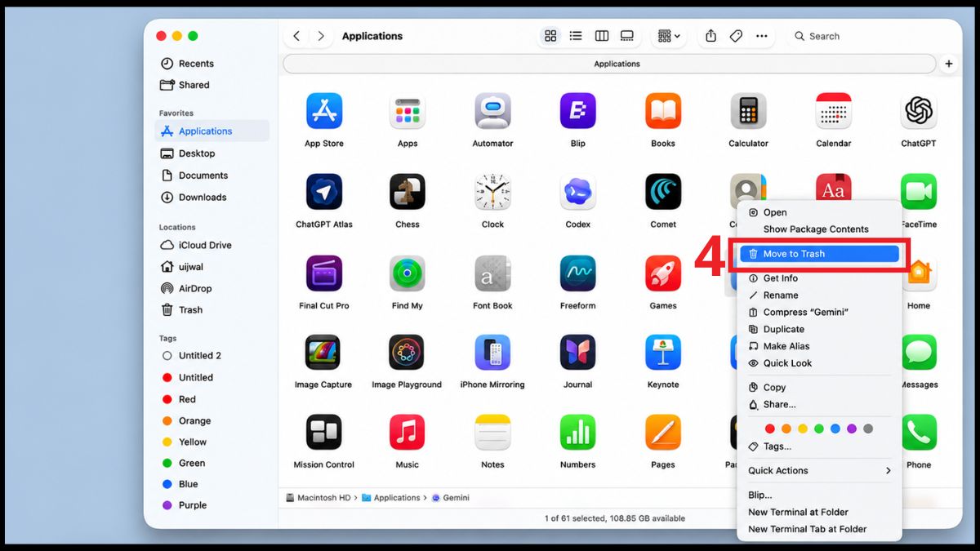The height and width of the screenshot is (551, 980).
Task: Open the App Store application icon
Action: coord(324,111)
